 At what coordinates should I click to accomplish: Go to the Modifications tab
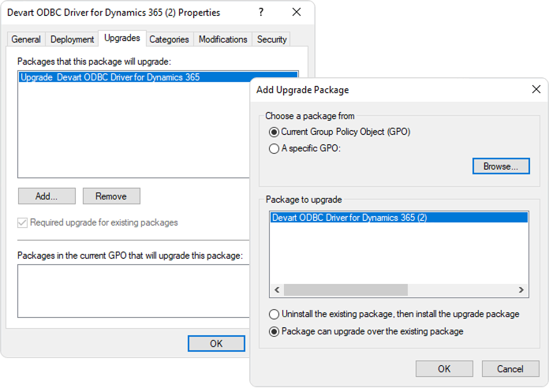pos(222,39)
